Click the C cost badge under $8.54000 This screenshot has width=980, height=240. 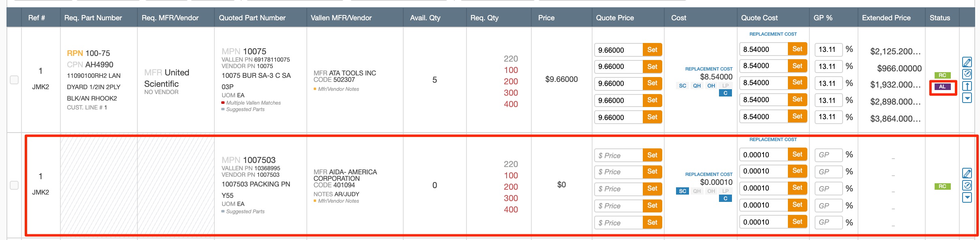(x=725, y=93)
